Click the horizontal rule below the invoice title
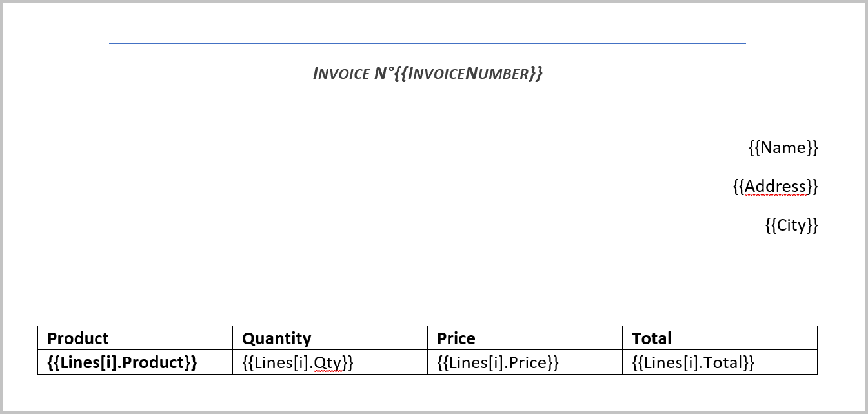This screenshot has width=868, height=414. point(426,102)
